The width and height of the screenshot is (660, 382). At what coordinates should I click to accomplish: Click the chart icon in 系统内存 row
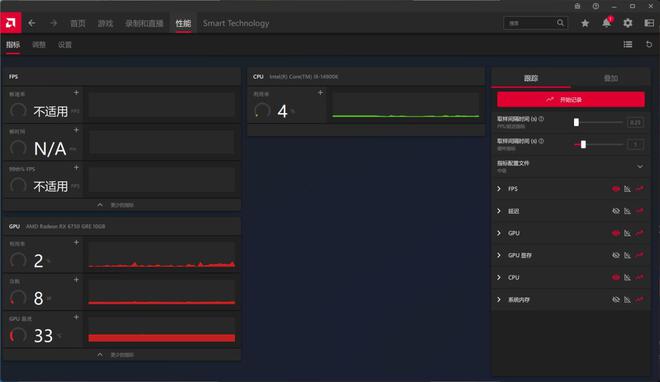click(x=628, y=300)
